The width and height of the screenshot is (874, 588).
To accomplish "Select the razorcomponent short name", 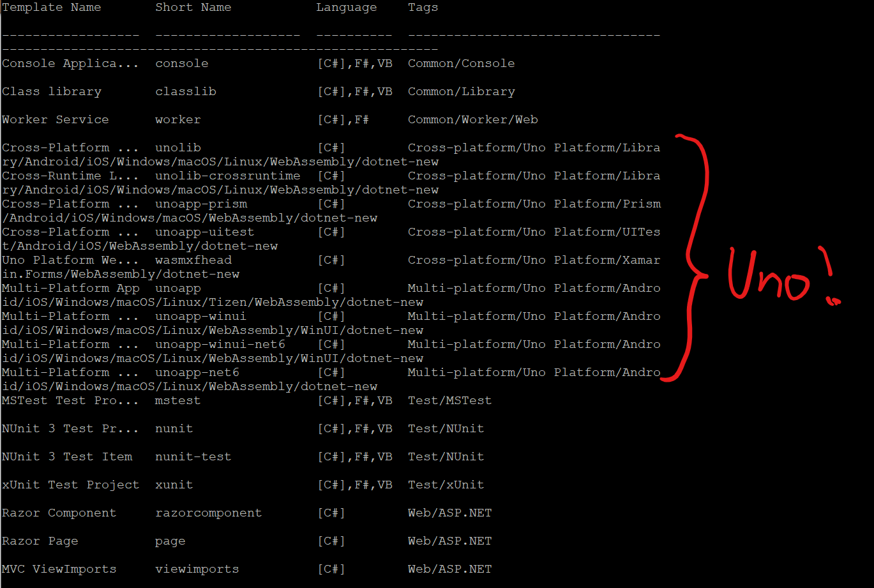I will [x=209, y=513].
